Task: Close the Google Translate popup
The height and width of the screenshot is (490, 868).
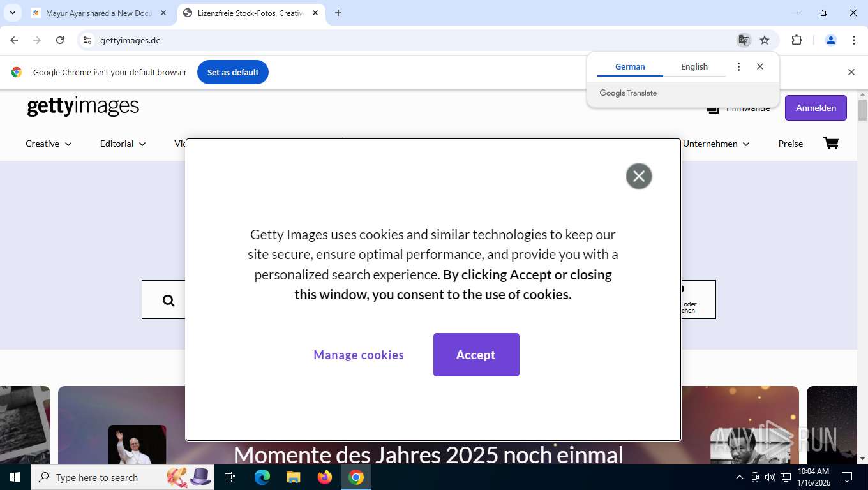Action: 760,66
